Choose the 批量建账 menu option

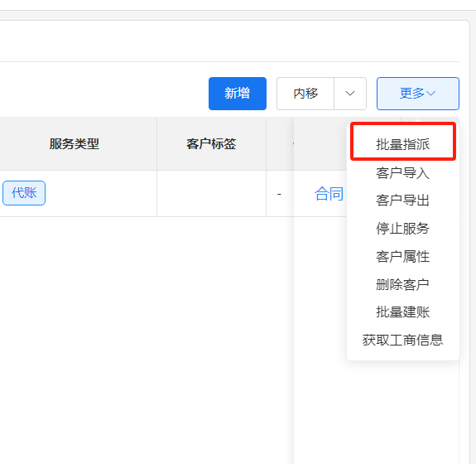403,312
